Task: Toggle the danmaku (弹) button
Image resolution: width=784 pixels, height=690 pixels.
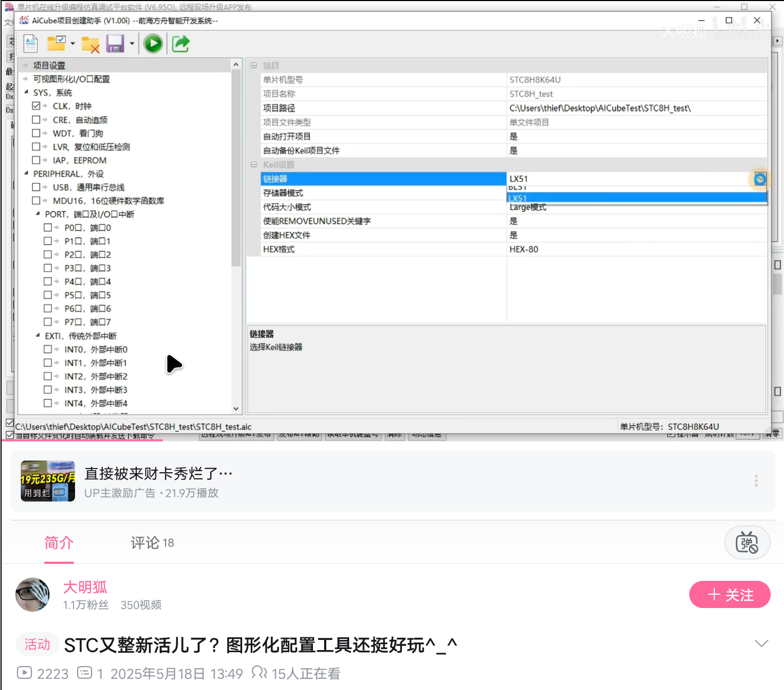Action: (x=747, y=543)
